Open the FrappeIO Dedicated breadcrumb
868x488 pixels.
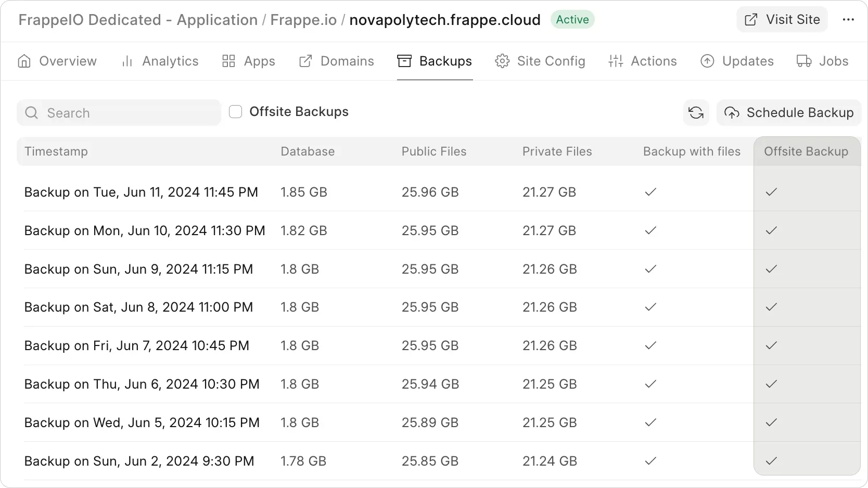137,20
